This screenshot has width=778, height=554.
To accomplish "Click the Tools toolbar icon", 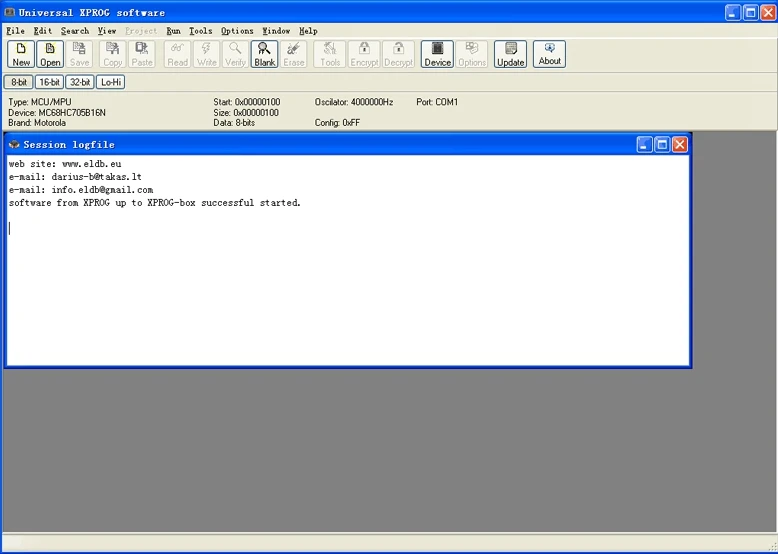I will (330, 54).
